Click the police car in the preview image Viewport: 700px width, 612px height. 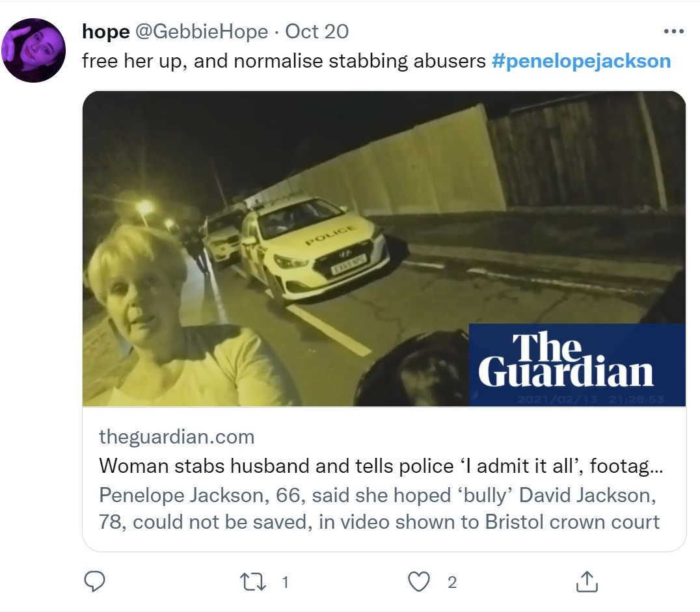312,252
